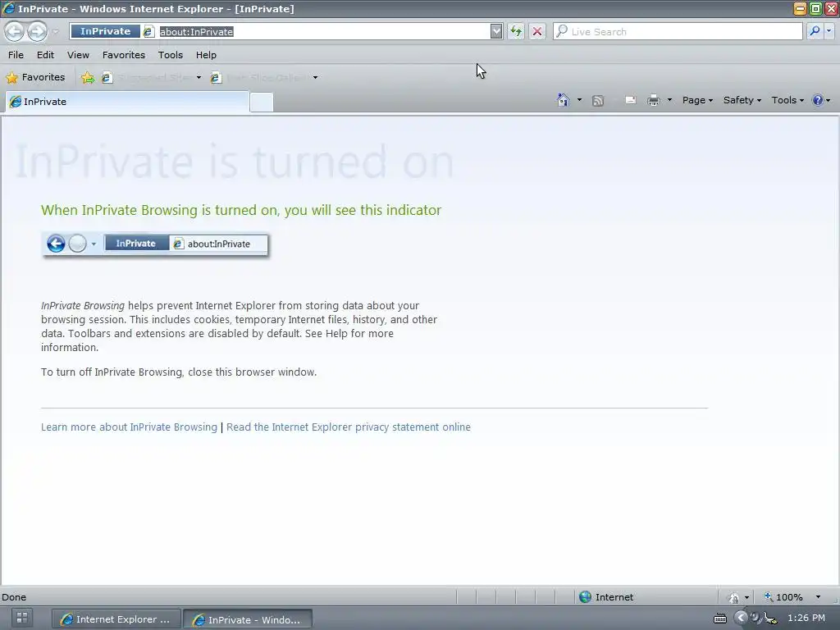This screenshot has width=840, height=630.
Task: Click the Done status bar text
Action: [x=14, y=597]
